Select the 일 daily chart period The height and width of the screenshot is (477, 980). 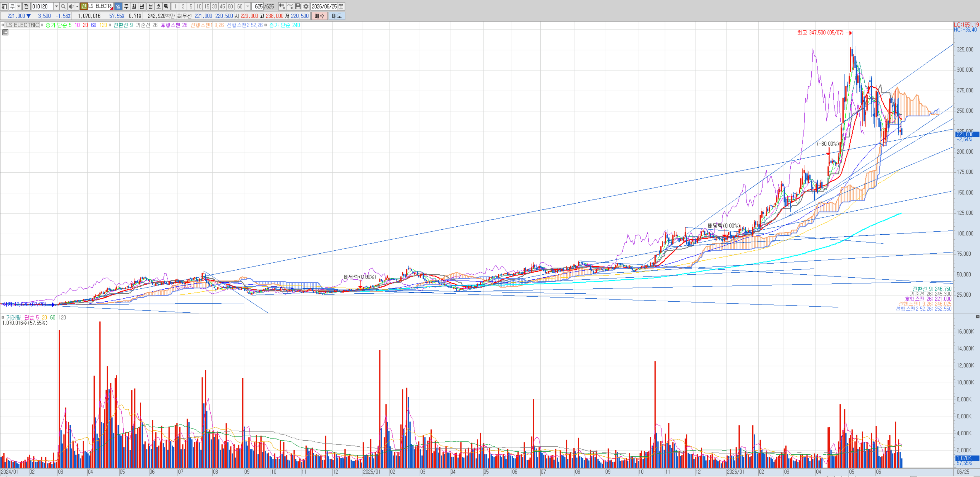point(118,6)
